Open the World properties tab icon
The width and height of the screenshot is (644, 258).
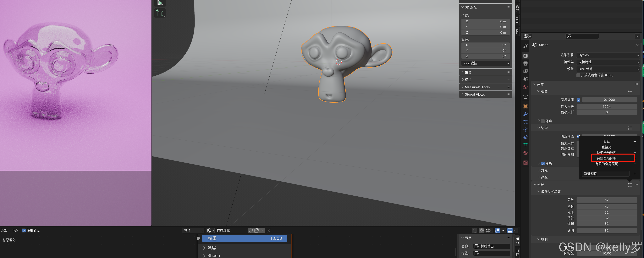526,87
